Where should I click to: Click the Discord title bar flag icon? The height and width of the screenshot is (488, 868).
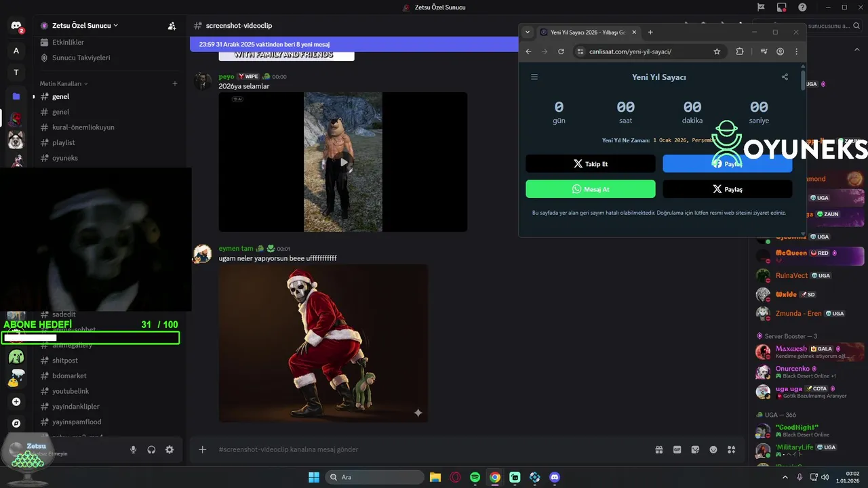pos(761,7)
